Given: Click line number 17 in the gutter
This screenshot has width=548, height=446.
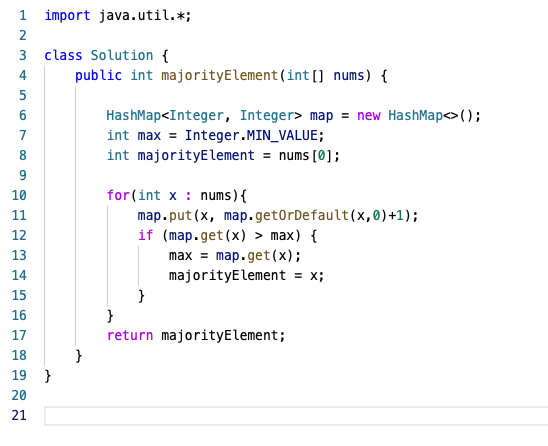Looking at the screenshot, I should (x=19, y=336).
